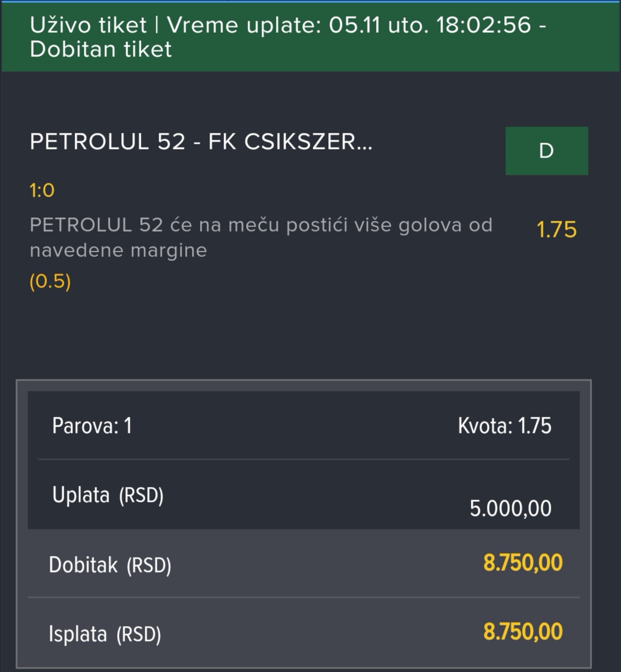Click the Isplata payout 8.750,00
Image resolution: width=621 pixels, height=672 pixels.
(523, 632)
